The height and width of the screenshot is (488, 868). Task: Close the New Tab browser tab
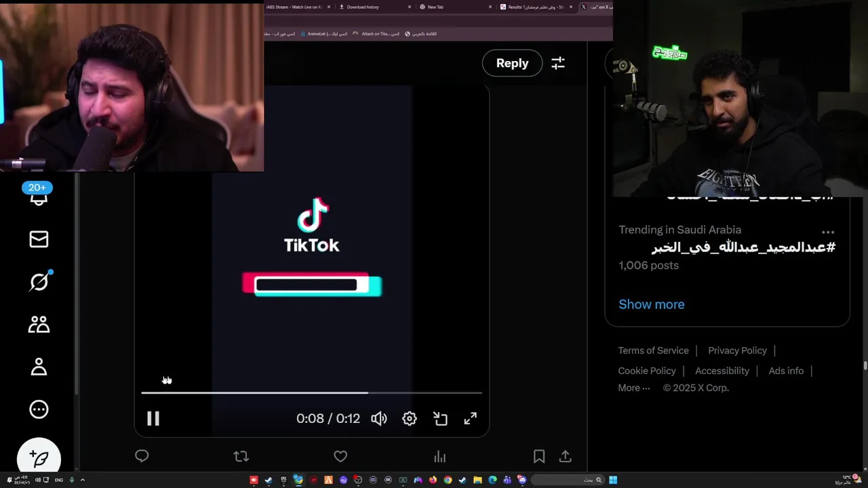pyautogui.click(x=490, y=7)
